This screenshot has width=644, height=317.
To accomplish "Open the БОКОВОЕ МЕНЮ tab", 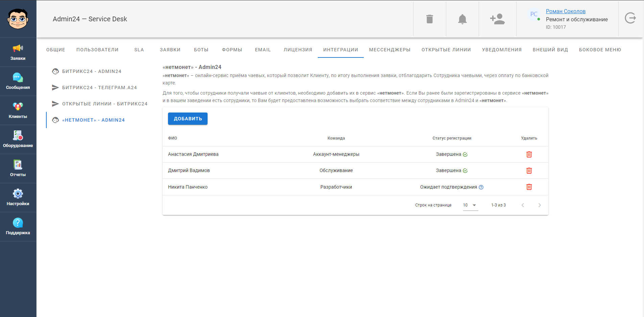I will [x=600, y=50].
